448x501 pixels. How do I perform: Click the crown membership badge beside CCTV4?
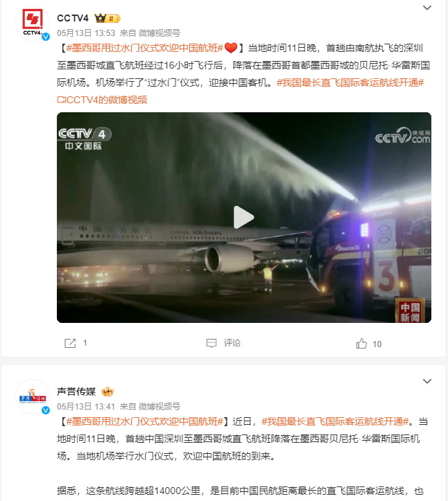click(107, 18)
